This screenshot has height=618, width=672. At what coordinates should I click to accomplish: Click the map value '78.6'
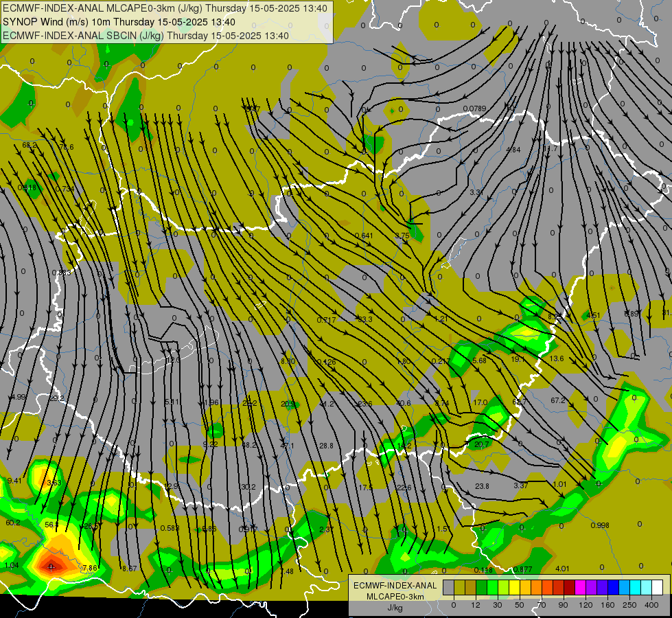click(66, 147)
